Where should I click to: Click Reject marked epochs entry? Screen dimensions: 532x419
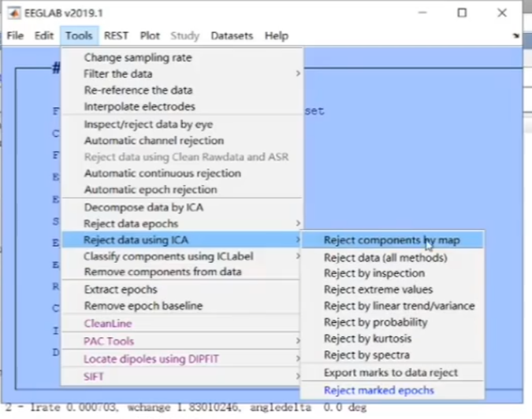pyautogui.click(x=378, y=390)
